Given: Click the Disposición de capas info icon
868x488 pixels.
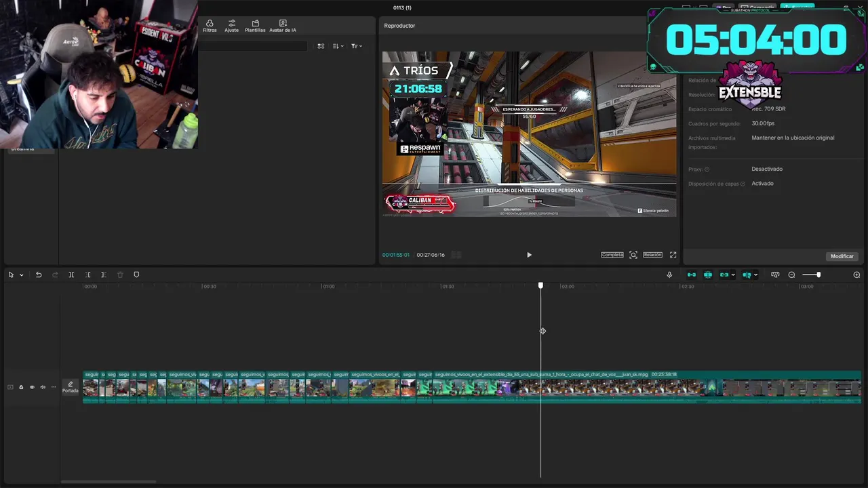Looking at the screenshot, I should tap(743, 184).
